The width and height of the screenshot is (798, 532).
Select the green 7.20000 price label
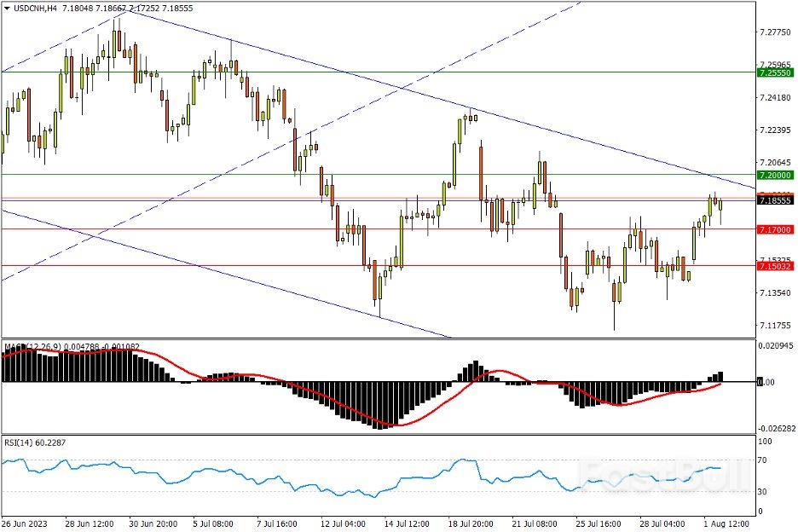tap(775, 175)
